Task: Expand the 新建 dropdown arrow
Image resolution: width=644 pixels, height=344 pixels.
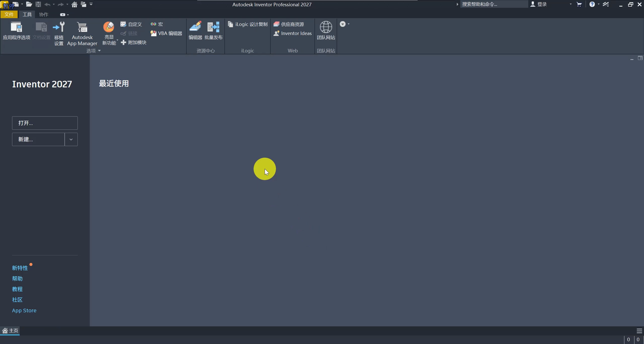Action: 71,139
